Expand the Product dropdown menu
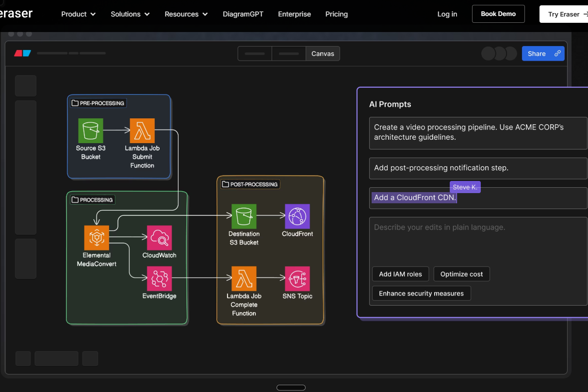Screen dimensions: 588x392 click(x=78, y=14)
